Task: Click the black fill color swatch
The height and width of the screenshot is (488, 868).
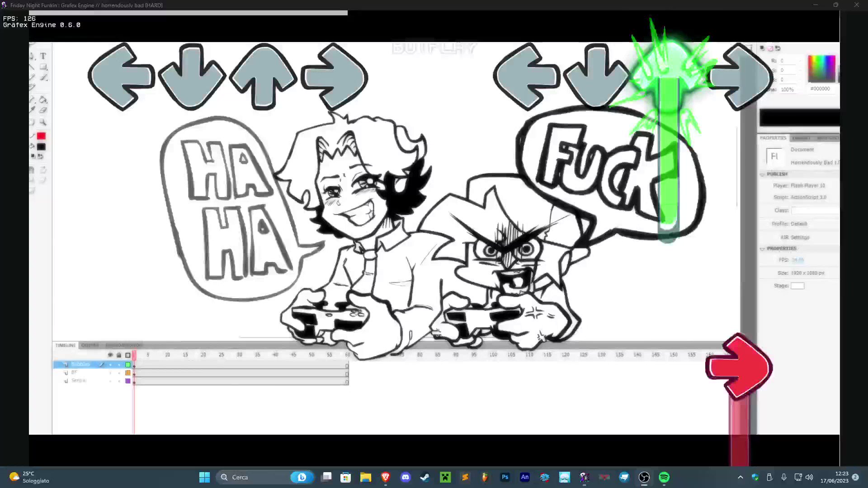Action: click(41, 147)
